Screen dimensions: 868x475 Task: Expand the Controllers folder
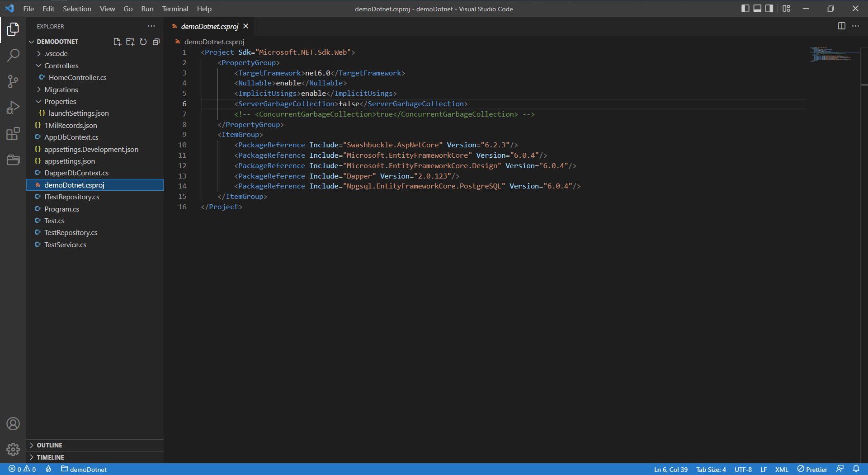point(61,66)
